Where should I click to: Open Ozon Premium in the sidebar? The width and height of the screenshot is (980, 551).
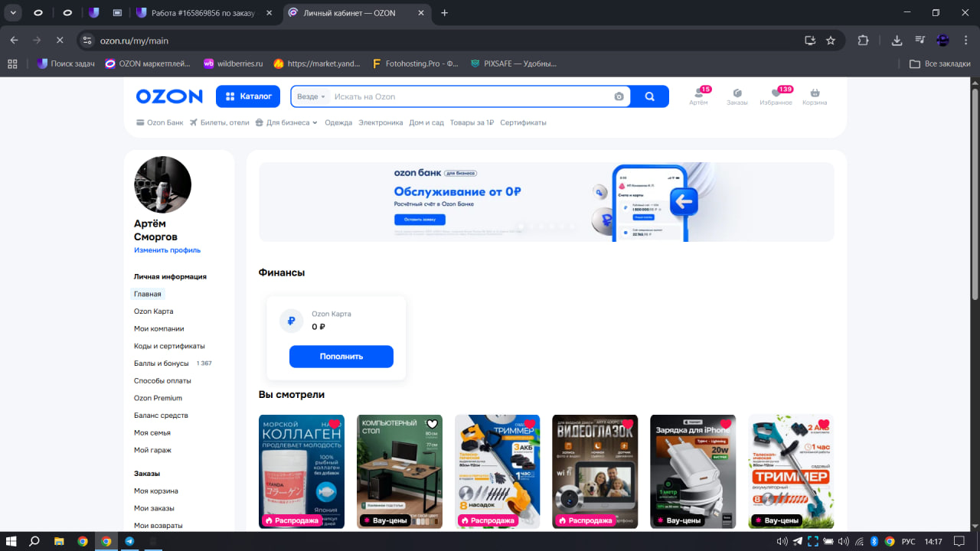pos(158,398)
